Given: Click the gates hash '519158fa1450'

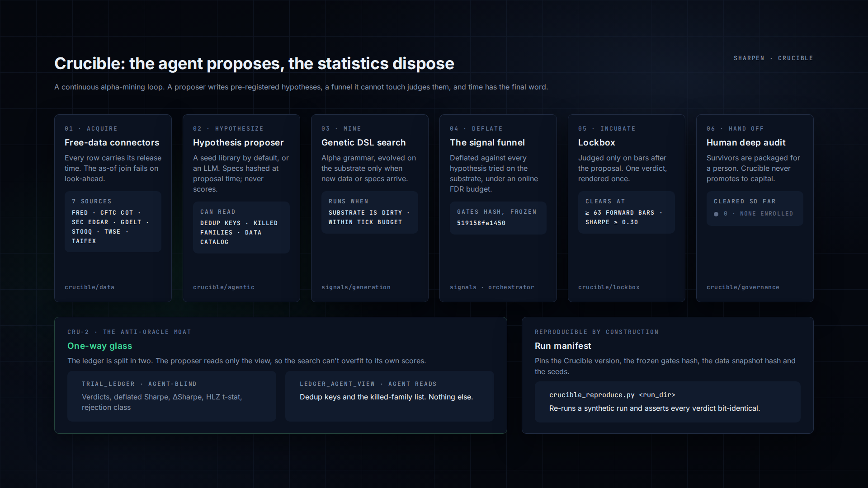Looking at the screenshot, I should (481, 223).
